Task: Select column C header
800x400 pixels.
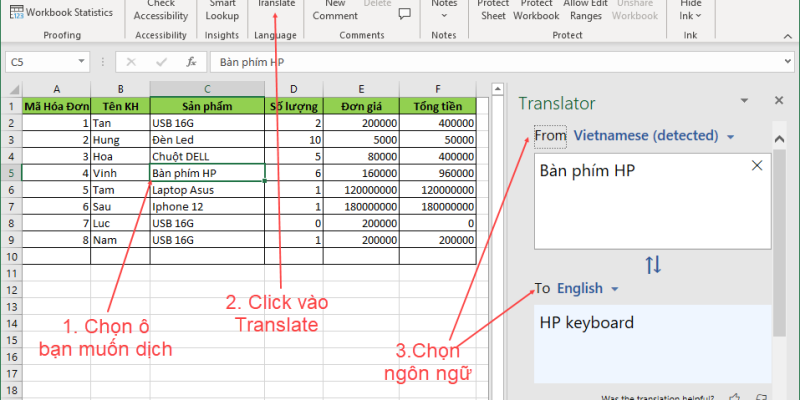Action: tap(207, 88)
